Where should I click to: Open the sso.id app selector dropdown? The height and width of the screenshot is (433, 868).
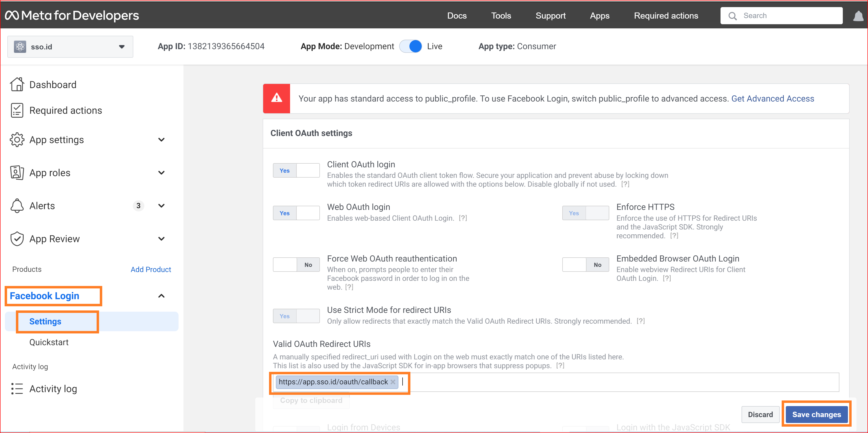point(70,46)
